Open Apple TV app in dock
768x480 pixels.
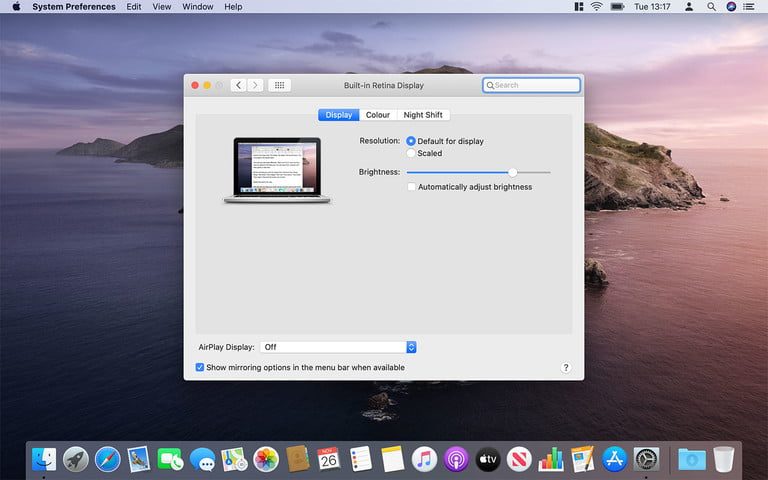tap(488, 459)
